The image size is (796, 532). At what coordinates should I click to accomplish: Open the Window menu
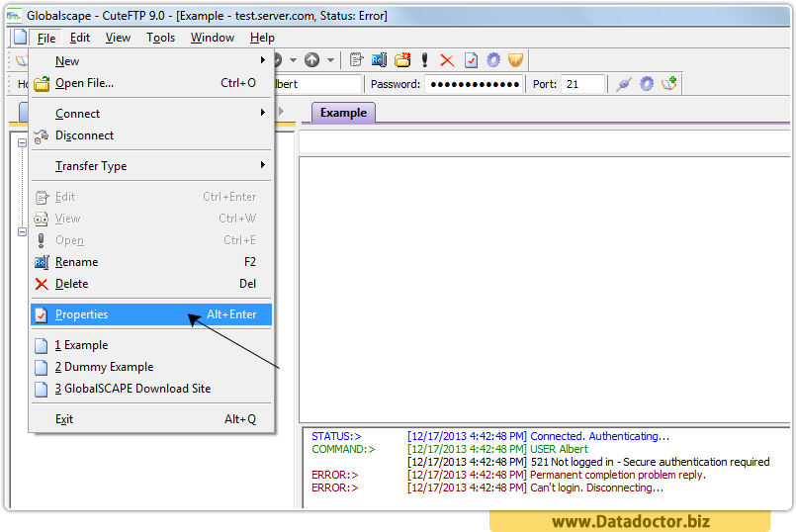point(213,38)
